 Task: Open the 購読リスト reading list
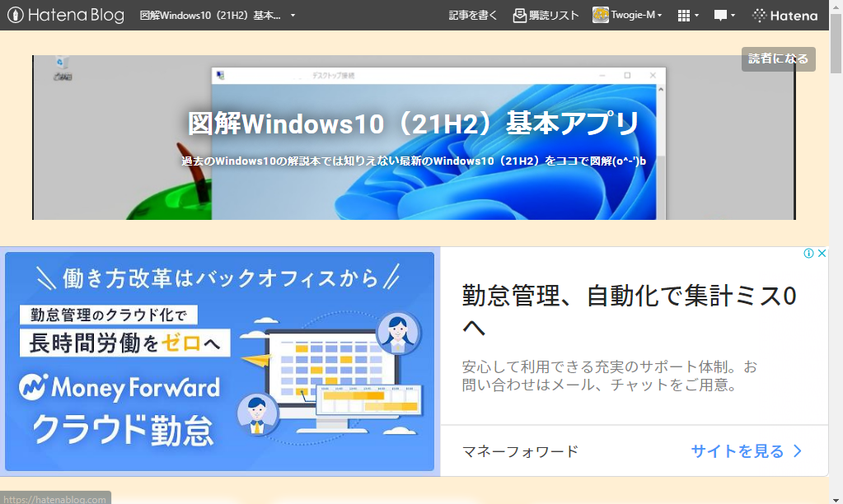pos(546,15)
